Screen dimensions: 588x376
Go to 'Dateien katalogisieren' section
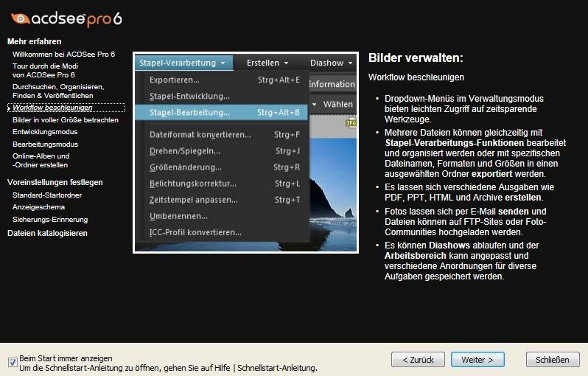click(47, 234)
